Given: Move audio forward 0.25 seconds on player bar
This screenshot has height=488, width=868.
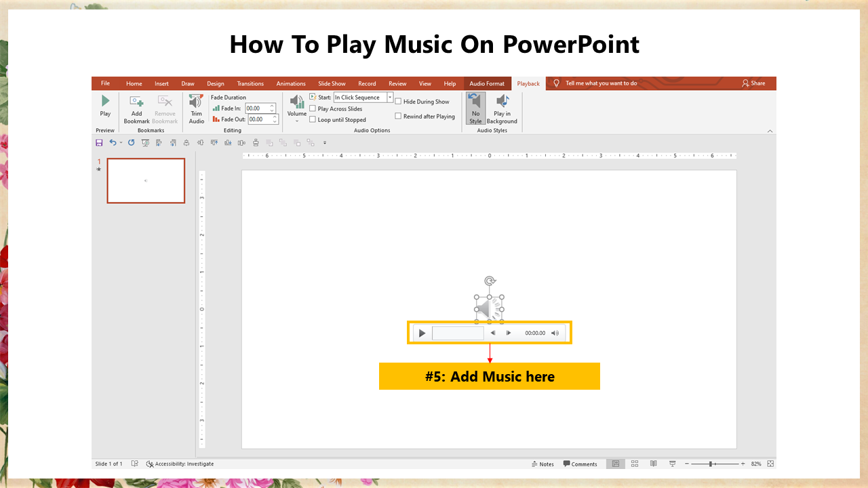Looking at the screenshot, I should (x=509, y=333).
